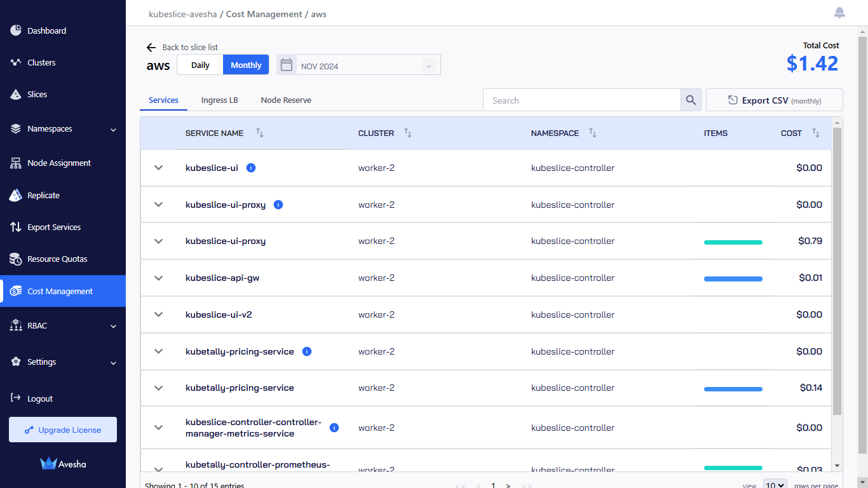Click the $1.42 Total Cost value

click(813, 63)
